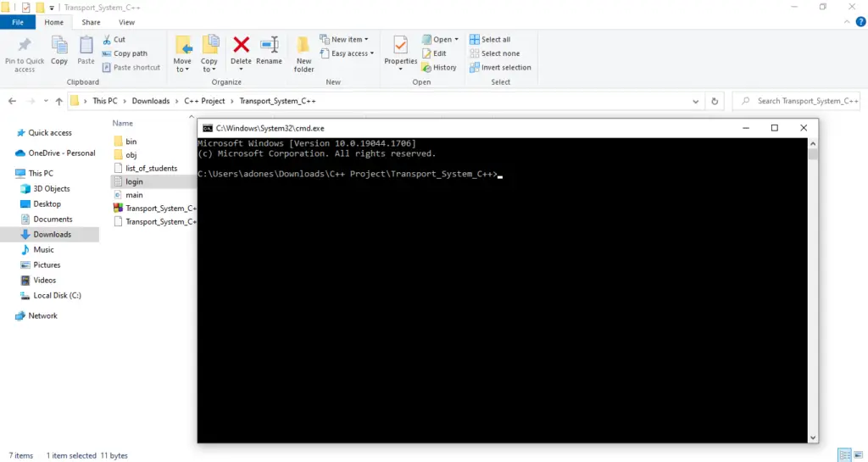Click the cmd window vertical scrollbar
868x462 pixels.
coord(813,288)
